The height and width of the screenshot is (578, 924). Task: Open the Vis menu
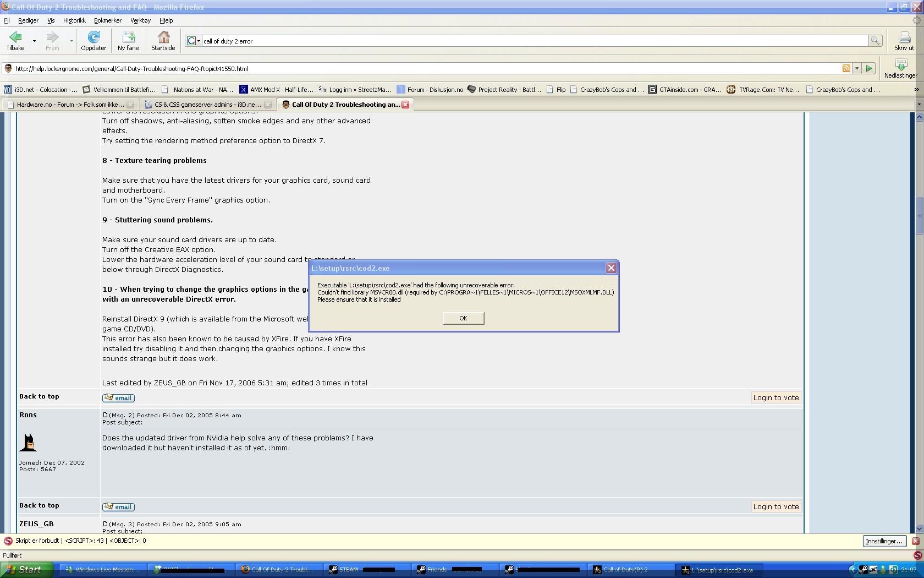tap(51, 20)
